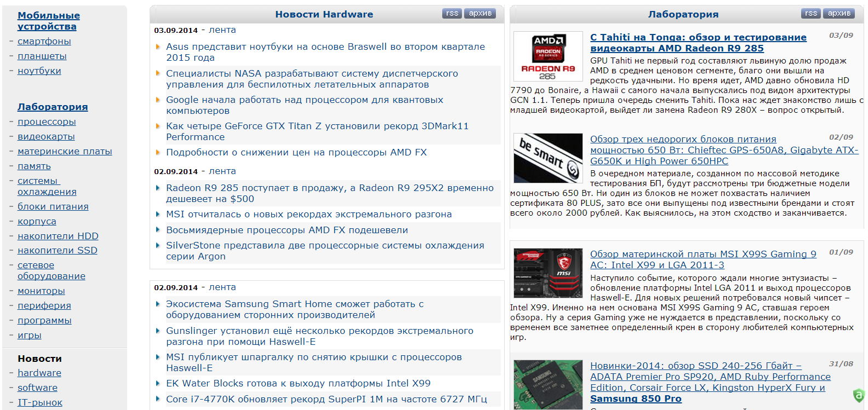Open hardware news in sidebar
Screen dimensions: 868x410
point(39,373)
